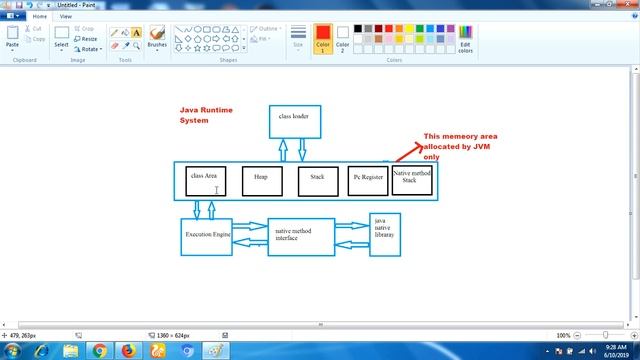The width and height of the screenshot is (640, 360).
Task: Switch to the View tab
Action: [x=66, y=16]
